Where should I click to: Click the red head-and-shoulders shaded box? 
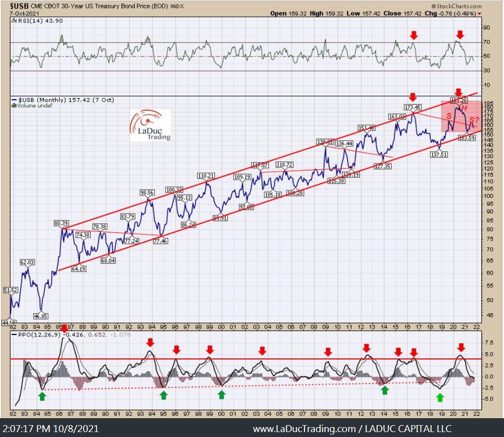(461, 116)
